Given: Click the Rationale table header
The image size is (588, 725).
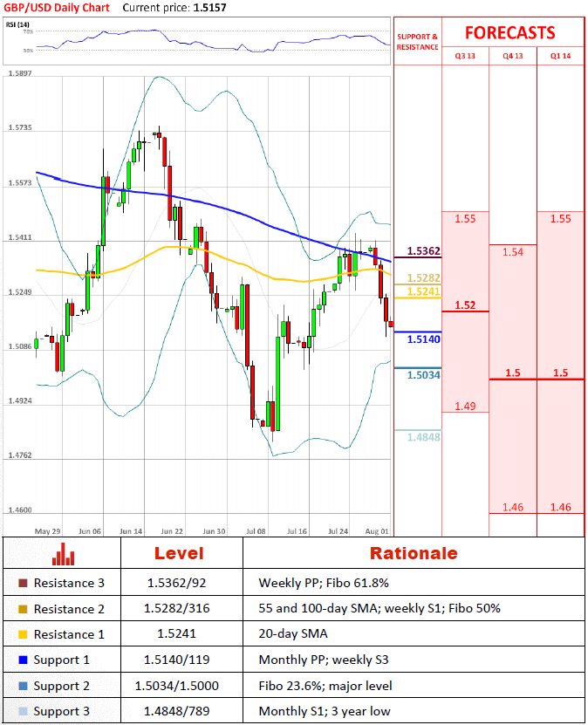Looking at the screenshot, I should click(x=414, y=553).
